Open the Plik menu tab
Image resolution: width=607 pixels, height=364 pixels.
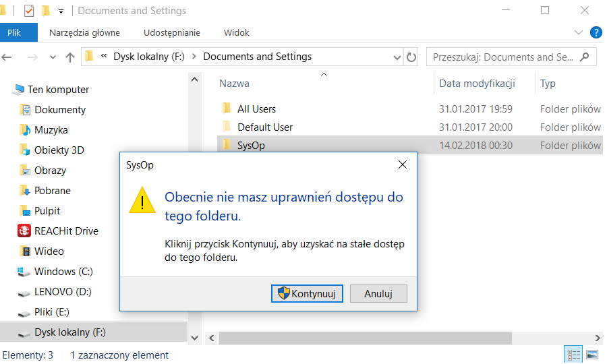[x=14, y=32]
